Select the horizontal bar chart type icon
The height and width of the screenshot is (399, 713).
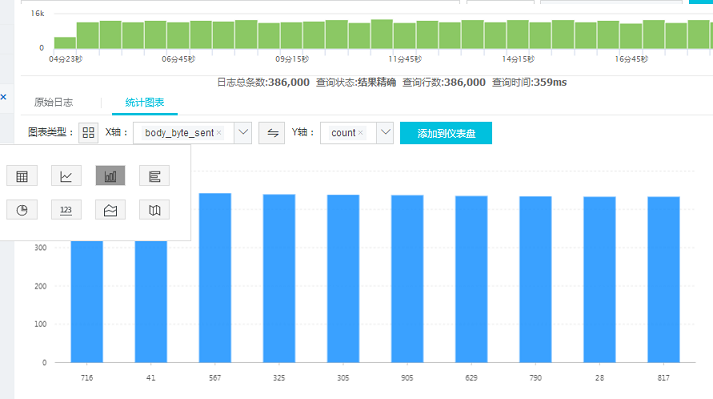[154, 176]
